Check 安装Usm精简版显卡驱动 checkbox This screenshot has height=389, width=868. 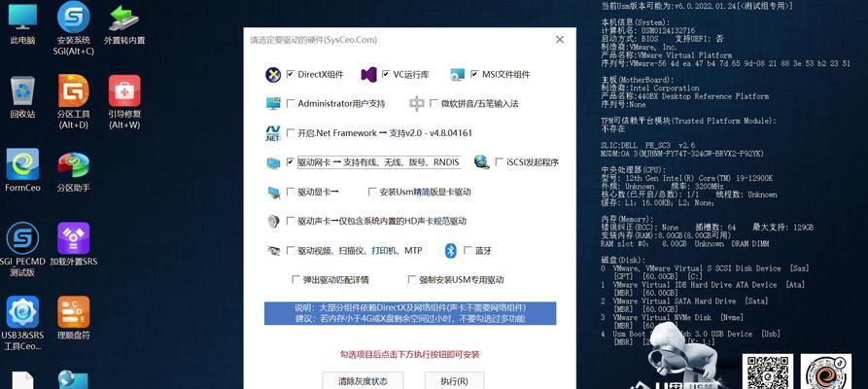point(372,192)
